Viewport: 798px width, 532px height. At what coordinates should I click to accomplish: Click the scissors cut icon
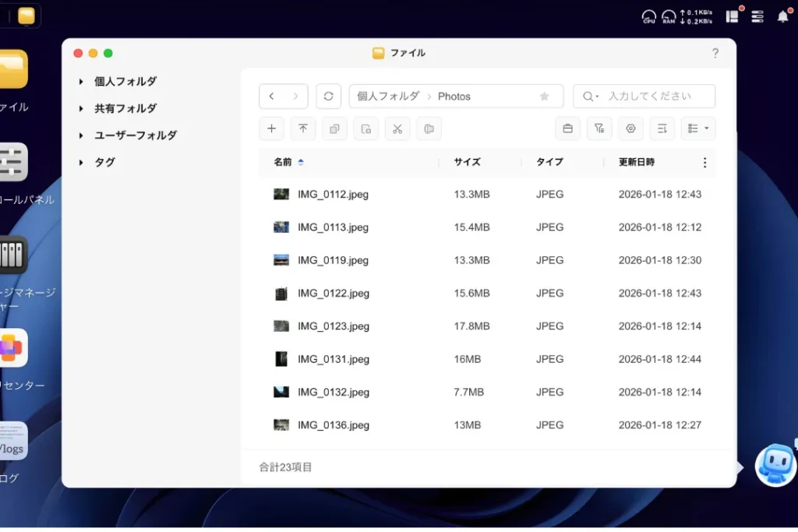[x=397, y=129]
